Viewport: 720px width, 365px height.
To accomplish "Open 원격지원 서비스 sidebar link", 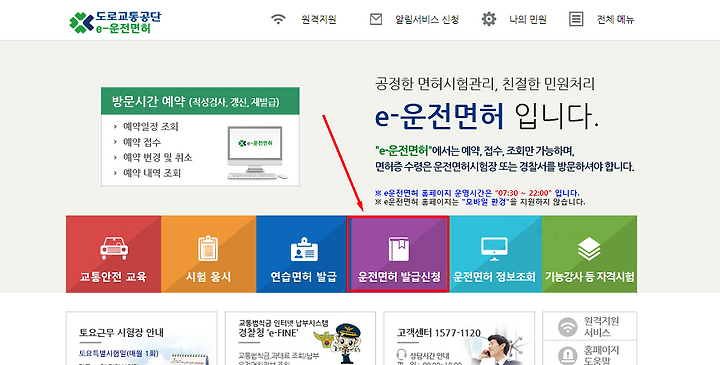I will (x=602, y=326).
